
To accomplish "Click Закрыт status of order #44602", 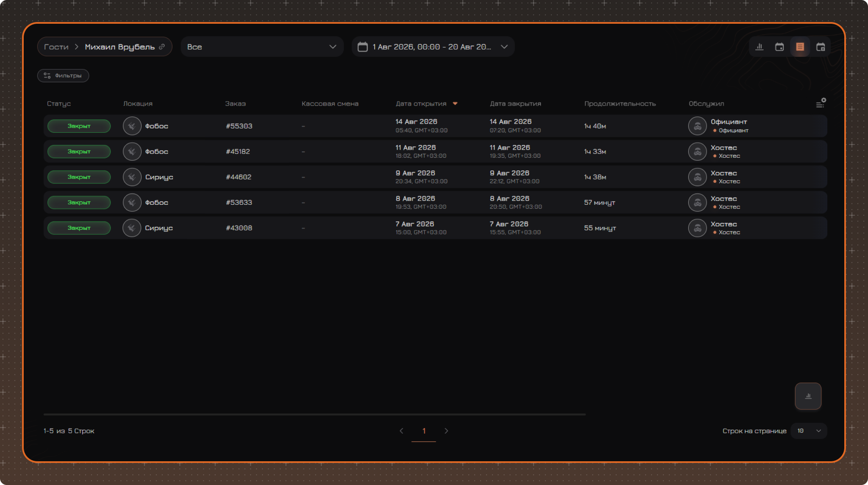I will point(79,177).
